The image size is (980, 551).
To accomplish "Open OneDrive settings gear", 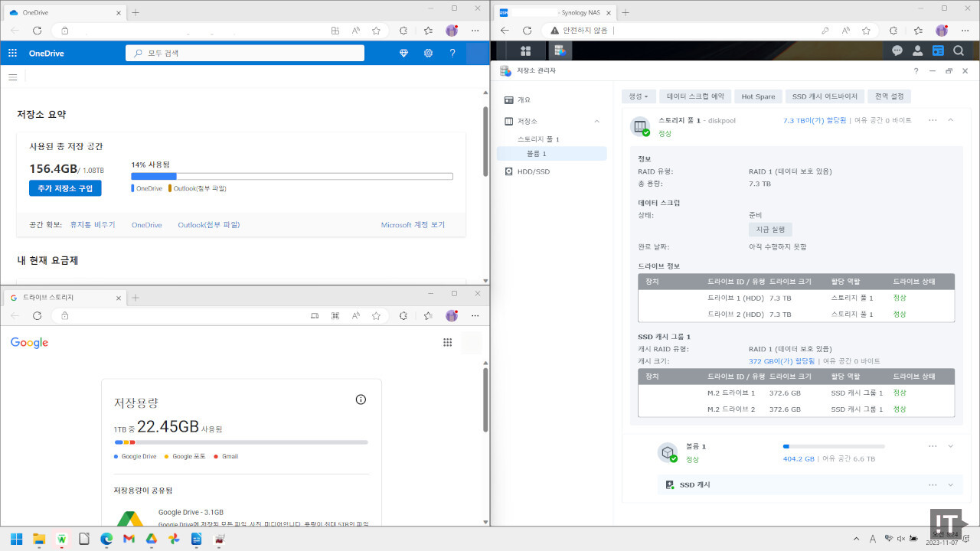I will click(x=428, y=53).
